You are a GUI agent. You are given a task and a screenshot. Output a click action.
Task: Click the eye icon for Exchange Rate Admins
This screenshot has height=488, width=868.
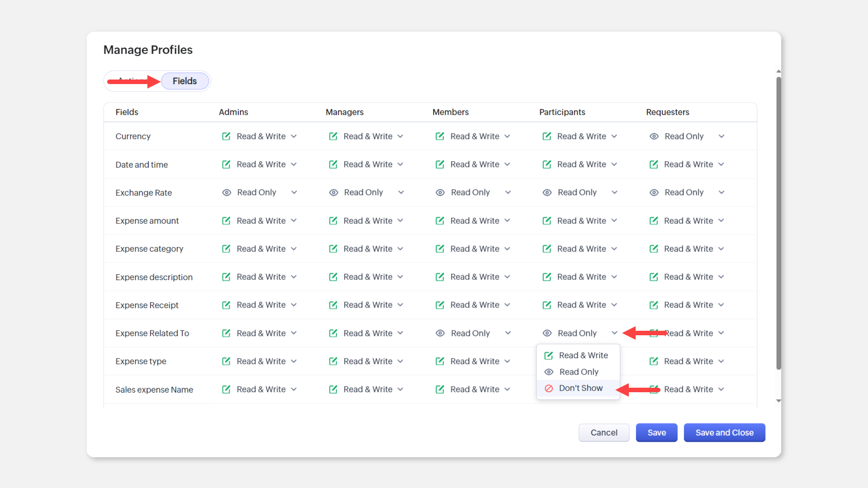(x=226, y=192)
